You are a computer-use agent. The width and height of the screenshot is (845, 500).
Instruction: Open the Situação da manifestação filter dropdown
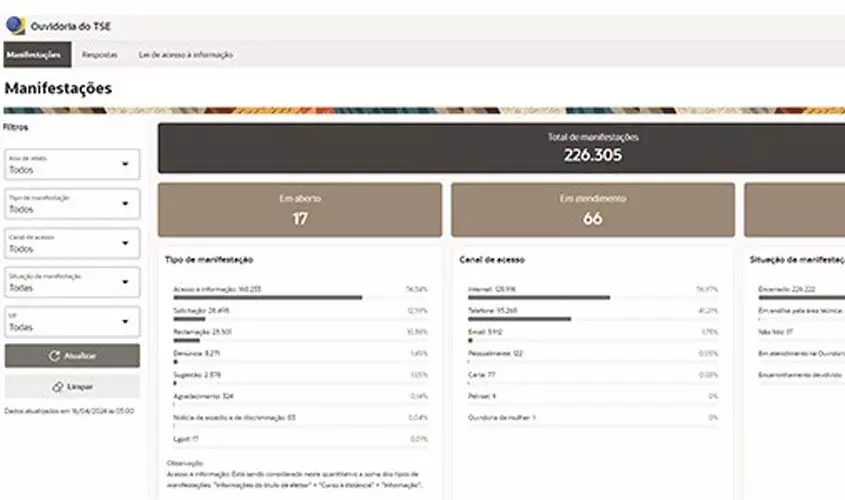tap(72, 282)
